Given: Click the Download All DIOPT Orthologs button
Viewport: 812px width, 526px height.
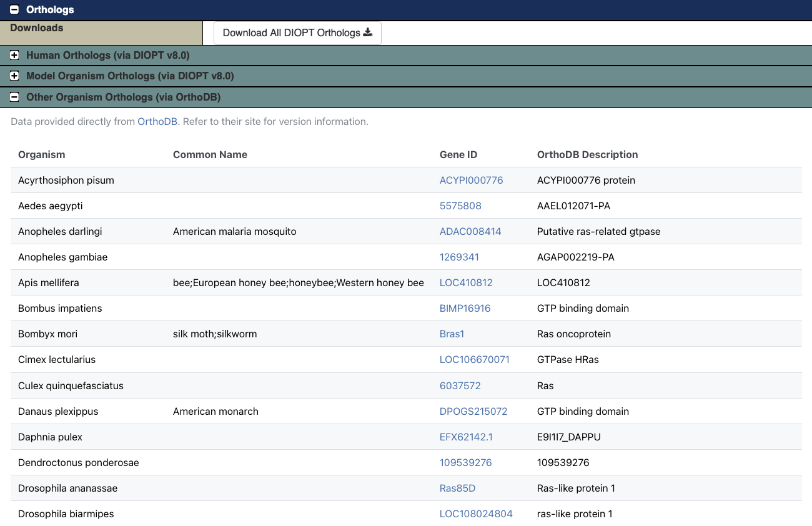Looking at the screenshot, I should [x=297, y=32].
